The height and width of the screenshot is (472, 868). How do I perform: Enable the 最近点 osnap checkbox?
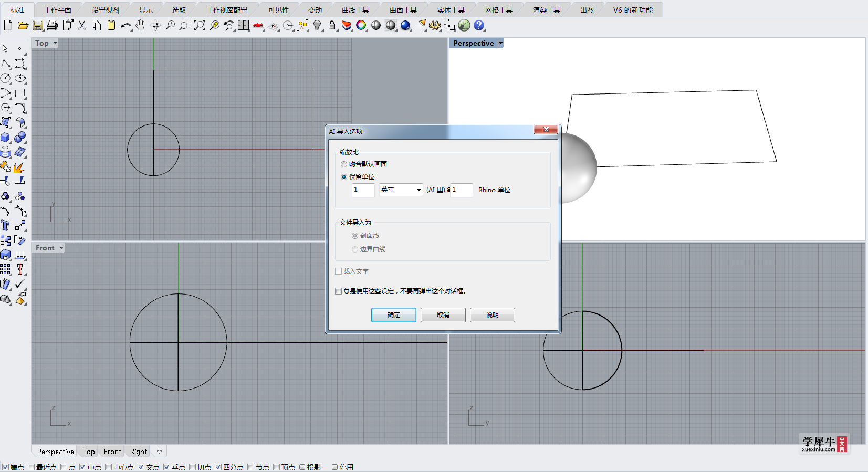pyautogui.click(x=32, y=467)
